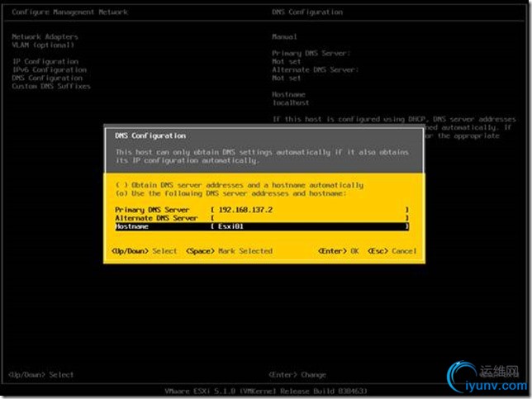
Task: Click the DNS Configuration heading in the right pane
Action: pos(307,12)
